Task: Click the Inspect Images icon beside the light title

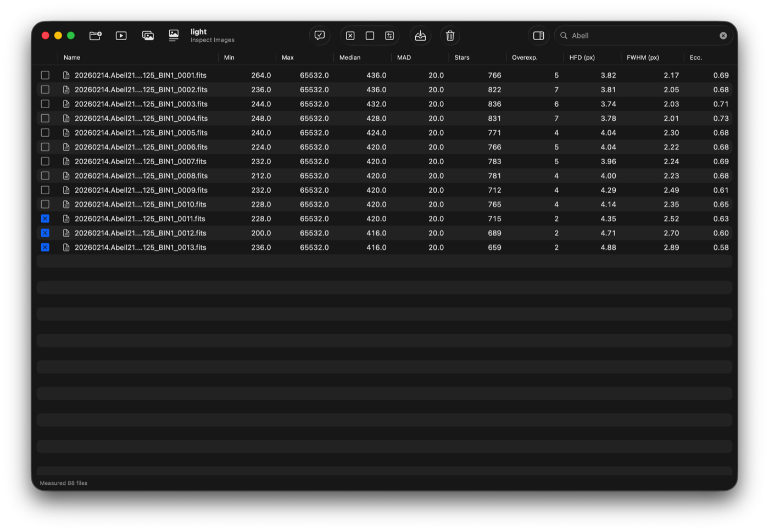Action: point(174,36)
